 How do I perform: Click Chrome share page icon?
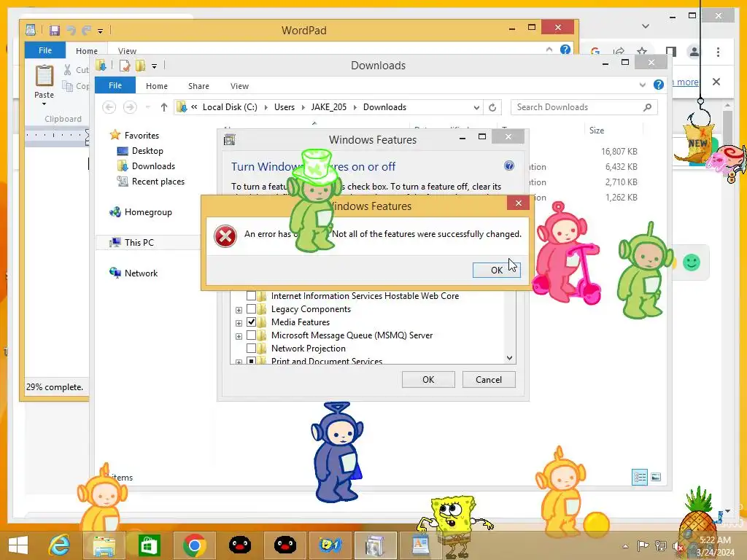(619, 51)
